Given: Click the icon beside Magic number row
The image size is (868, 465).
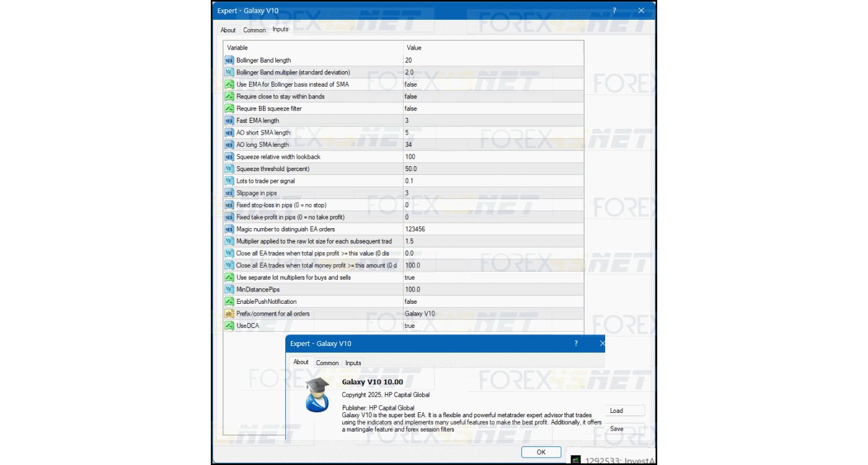Looking at the screenshot, I should (x=229, y=229).
